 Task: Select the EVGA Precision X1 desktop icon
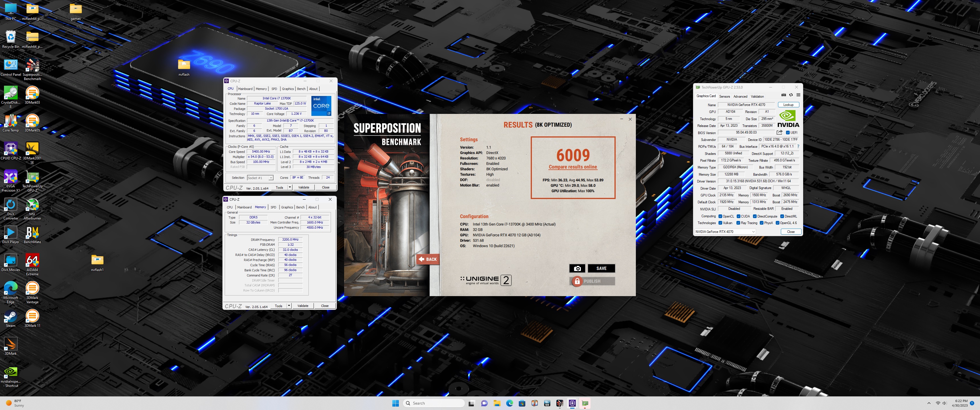11,181
